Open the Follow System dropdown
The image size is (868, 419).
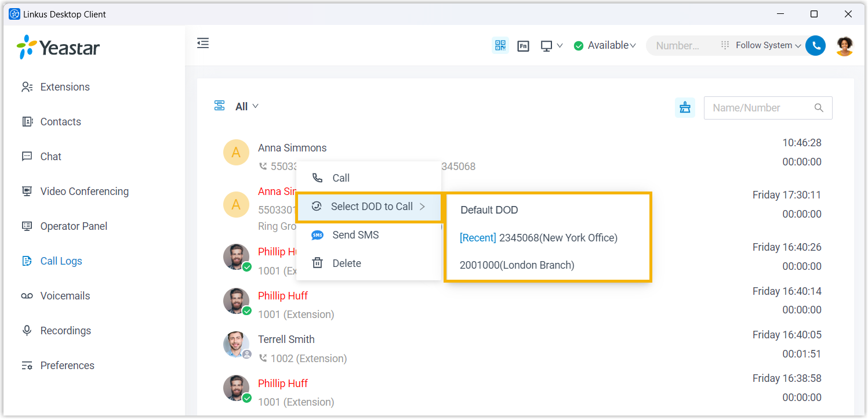coord(768,45)
